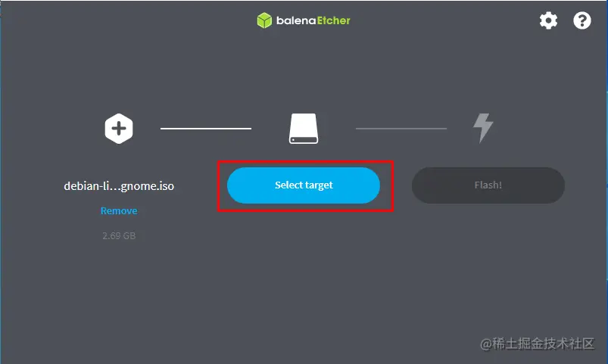Image resolution: width=608 pixels, height=364 pixels.
Task: Click the 2.69 GB image size label
Action: coord(119,235)
